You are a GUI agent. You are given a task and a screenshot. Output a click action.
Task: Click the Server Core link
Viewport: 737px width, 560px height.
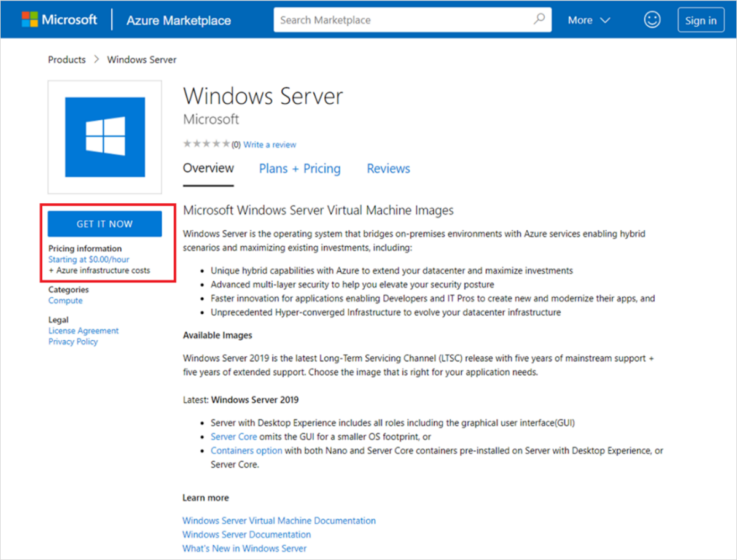click(233, 436)
